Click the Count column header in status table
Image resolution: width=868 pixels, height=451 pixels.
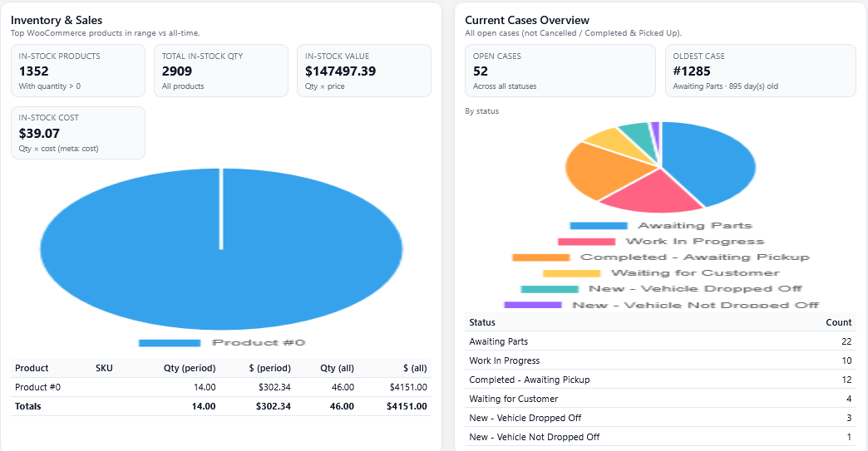point(838,322)
